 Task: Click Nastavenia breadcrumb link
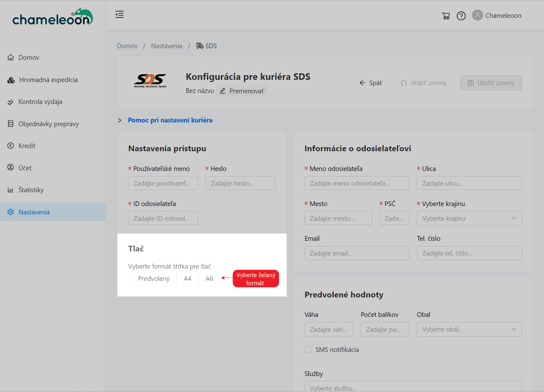167,46
